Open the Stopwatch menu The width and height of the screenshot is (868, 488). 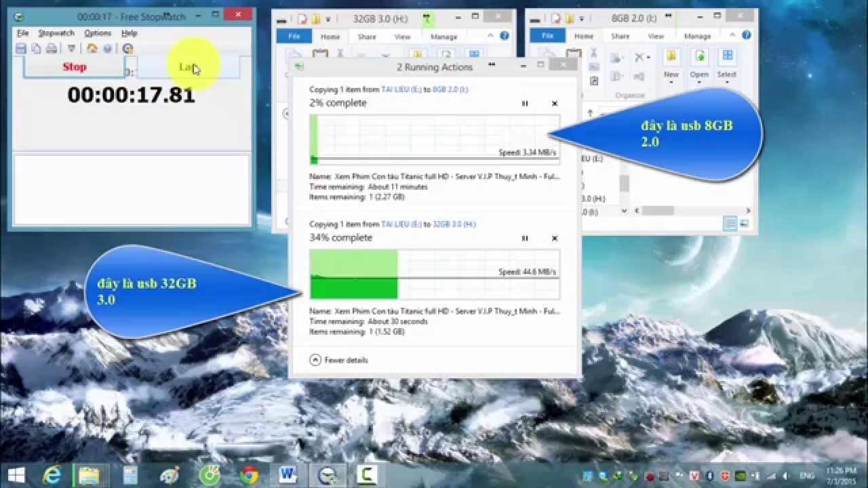[56, 33]
